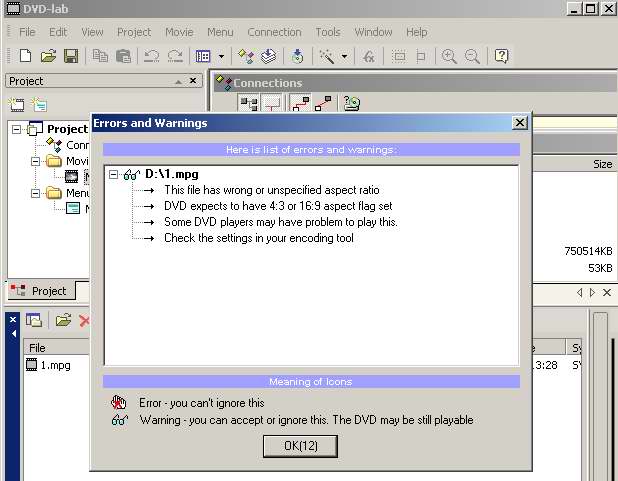Click the stacked assets import toolbar icon
Screen dimensions: 618x481
click(268, 56)
